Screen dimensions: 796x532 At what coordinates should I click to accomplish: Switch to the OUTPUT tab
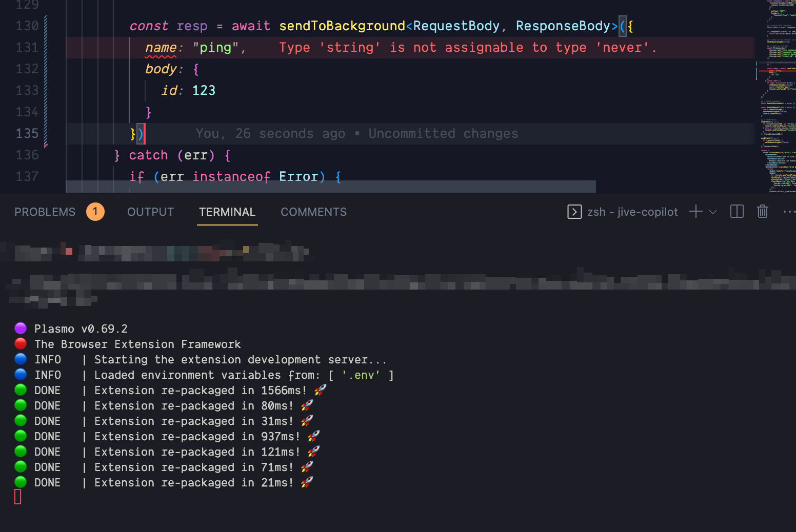coord(150,212)
